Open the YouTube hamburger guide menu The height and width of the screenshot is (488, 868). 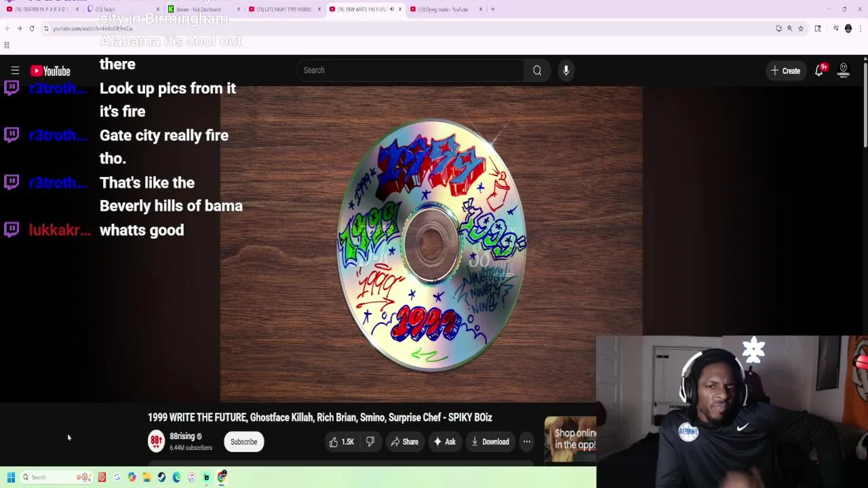pos(15,70)
